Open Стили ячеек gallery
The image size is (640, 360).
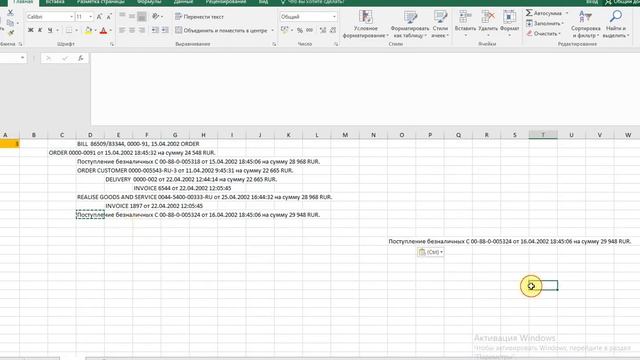click(x=440, y=24)
